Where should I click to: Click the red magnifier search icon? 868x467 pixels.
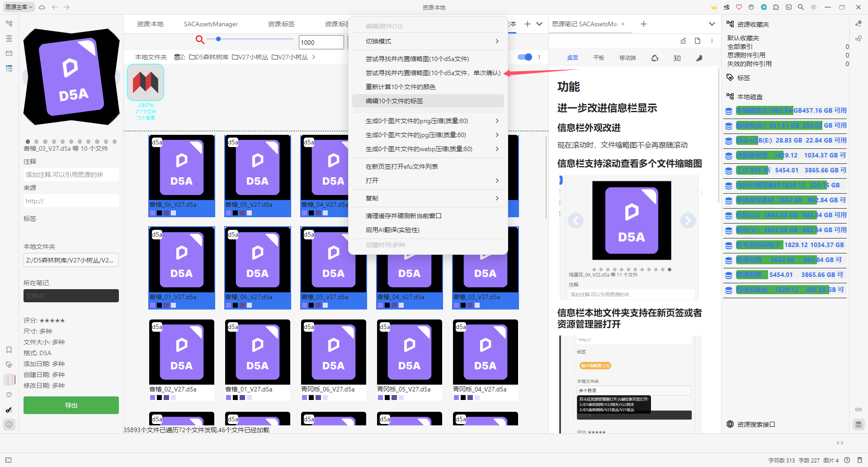pos(200,40)
